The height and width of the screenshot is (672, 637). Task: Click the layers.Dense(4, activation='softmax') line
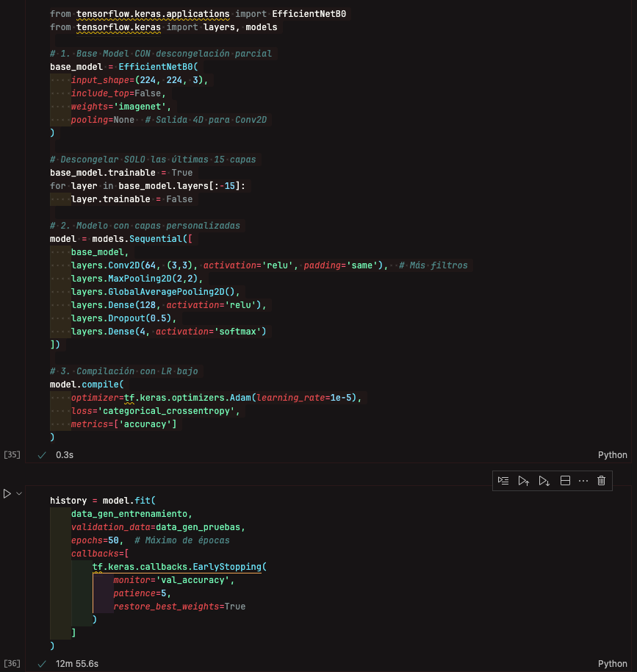[x=169, y=332]
